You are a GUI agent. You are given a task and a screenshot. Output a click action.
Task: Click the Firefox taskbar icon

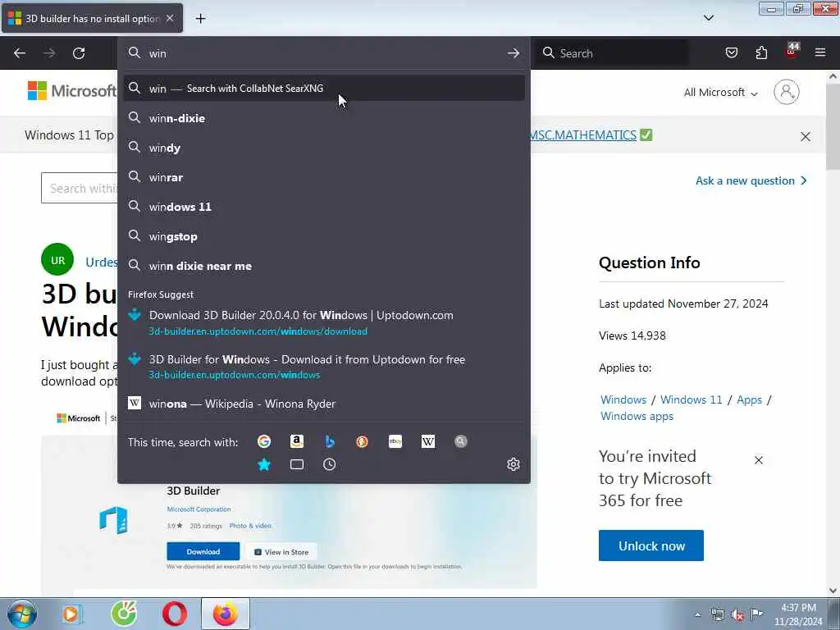tap(225, 614)
